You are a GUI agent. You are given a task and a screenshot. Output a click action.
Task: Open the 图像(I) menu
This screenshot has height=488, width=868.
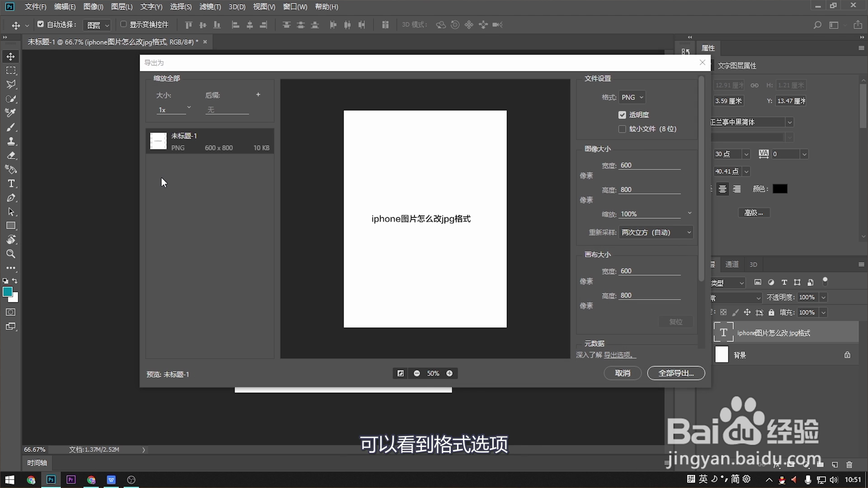[93, 7]
